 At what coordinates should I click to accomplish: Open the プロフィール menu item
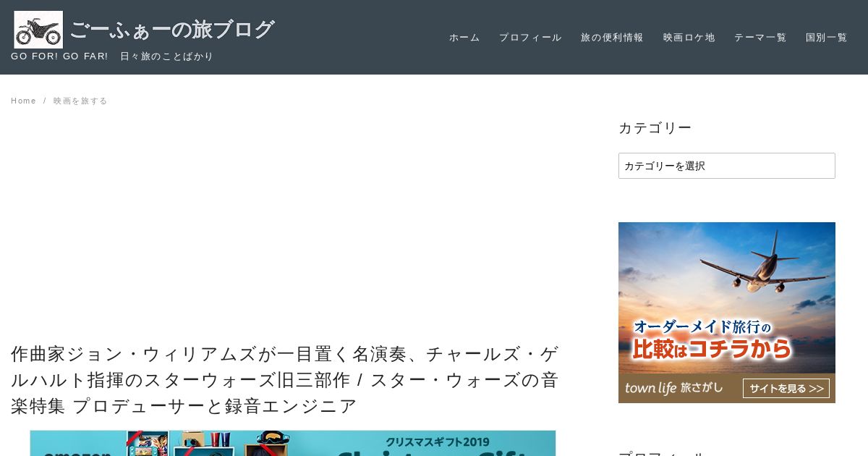pyautogui.click(x=530, y=38)
